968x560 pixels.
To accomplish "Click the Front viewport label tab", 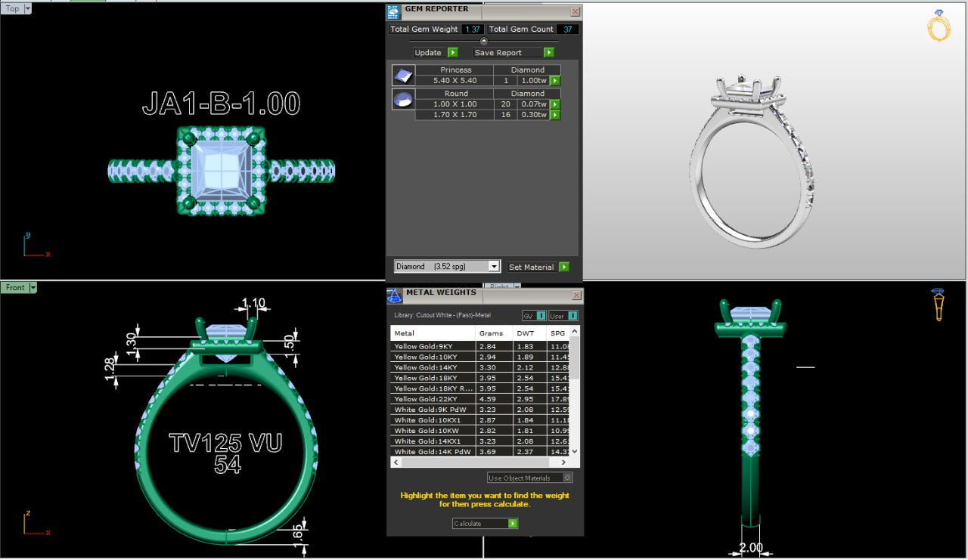I will tap(15, 287).
